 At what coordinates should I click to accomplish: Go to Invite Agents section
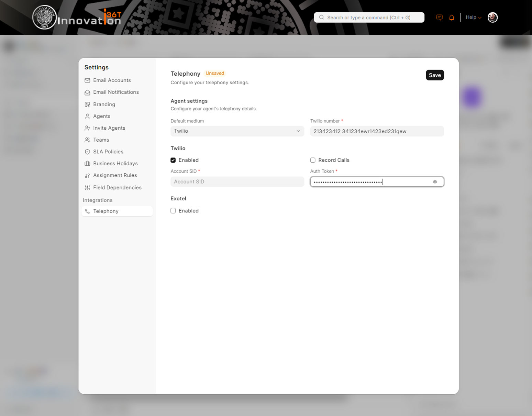(x=109, y=128)
